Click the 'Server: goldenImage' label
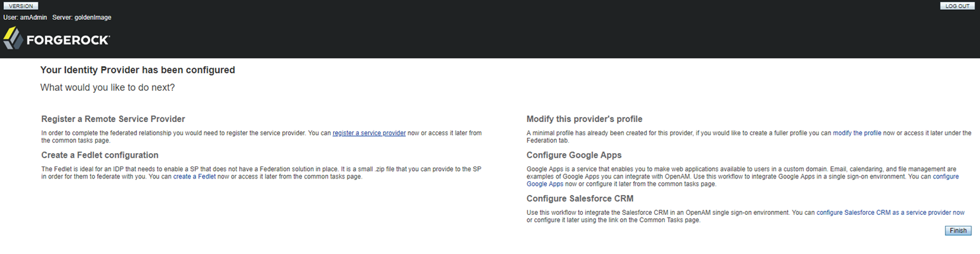The width and height of the screenshot is (980, 254). click(x=80, y=17)
